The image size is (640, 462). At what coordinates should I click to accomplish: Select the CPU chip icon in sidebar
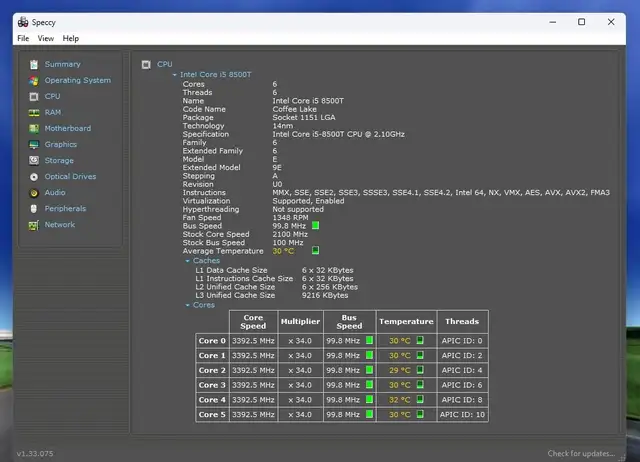coord(34,97)
